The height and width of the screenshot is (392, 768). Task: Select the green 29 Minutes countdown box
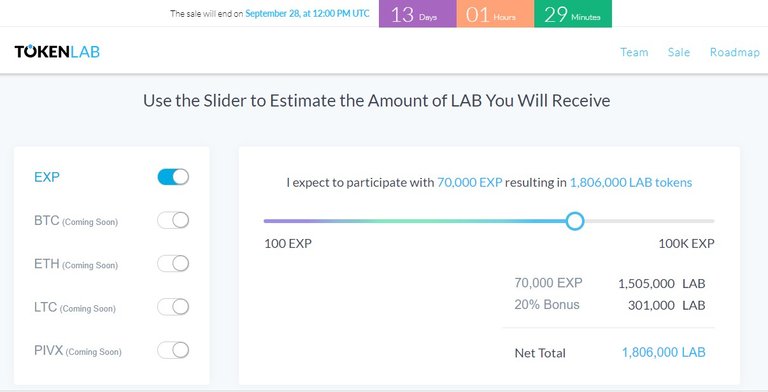tap(573, 14)
